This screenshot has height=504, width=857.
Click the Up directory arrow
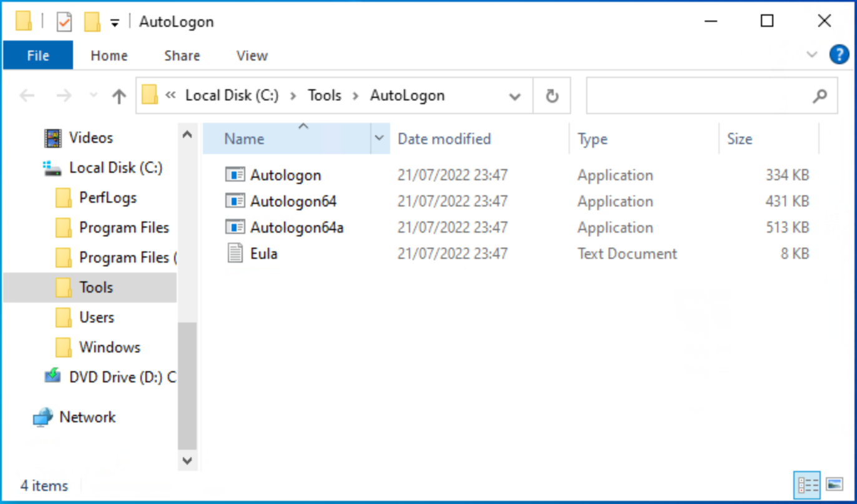tap(119, 96)
